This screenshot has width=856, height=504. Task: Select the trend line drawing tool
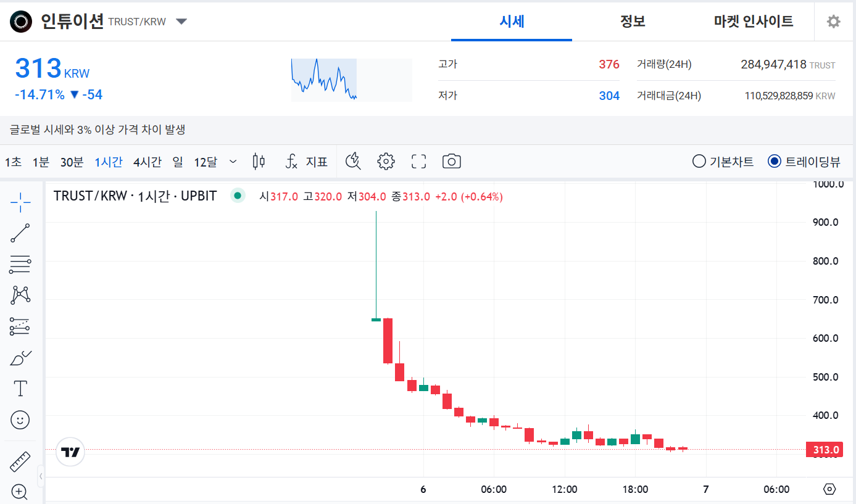(20, 233)
